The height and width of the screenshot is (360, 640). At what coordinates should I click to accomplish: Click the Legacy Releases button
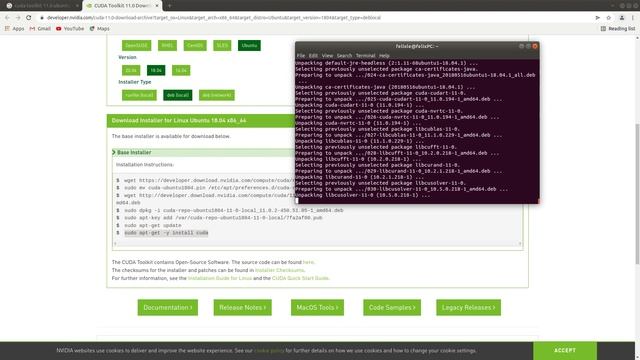468,307
